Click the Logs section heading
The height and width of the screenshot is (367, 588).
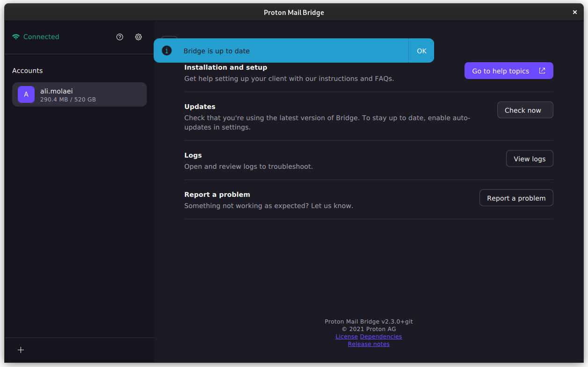tap(193, 155)
